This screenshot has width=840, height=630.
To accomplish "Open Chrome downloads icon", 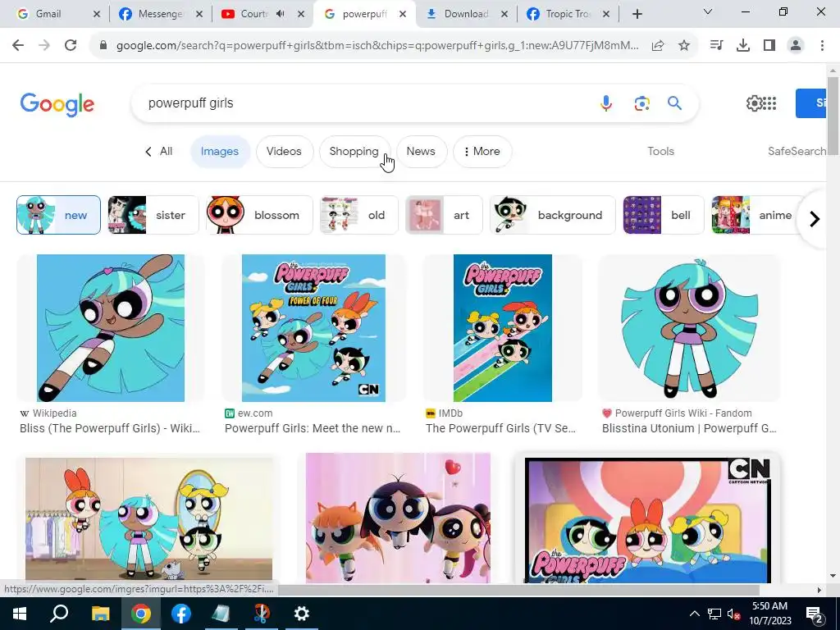I will pyautogui.click(x=743, y=46).
